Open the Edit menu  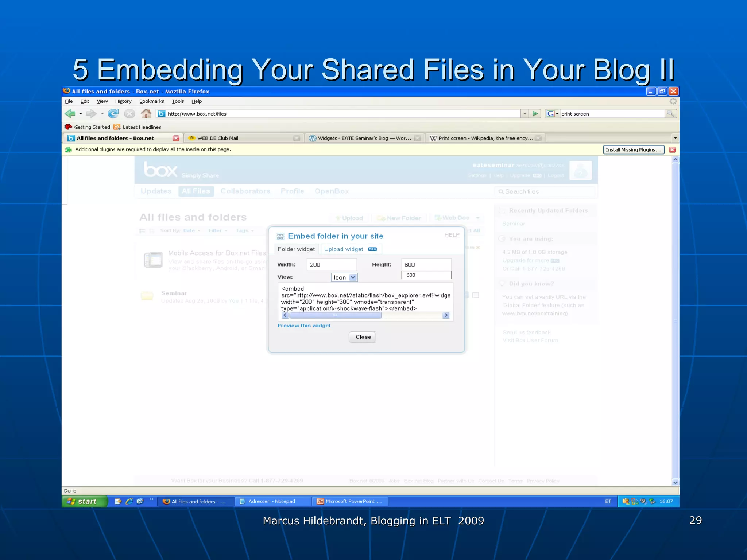[85, 101]
